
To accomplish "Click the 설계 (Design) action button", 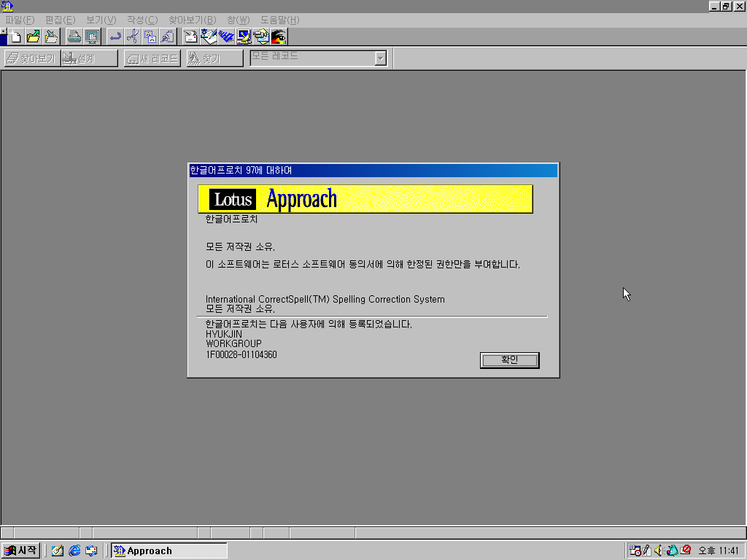I will coord(89,58).
